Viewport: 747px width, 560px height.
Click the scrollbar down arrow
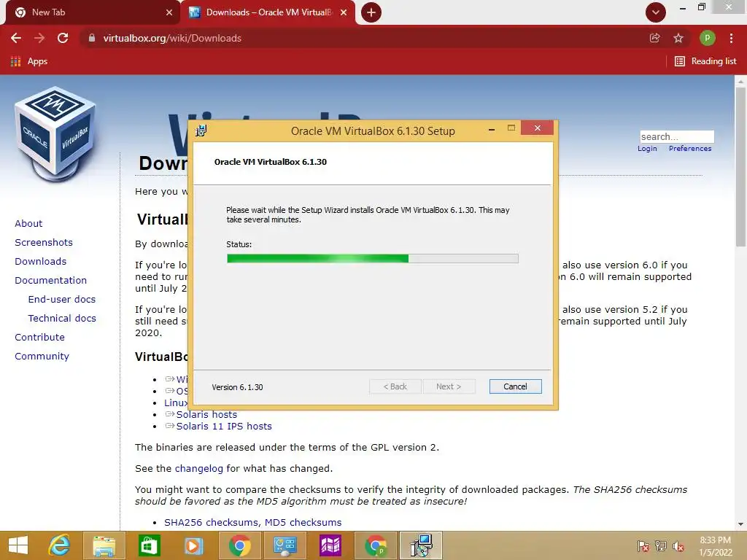coord(740,524)
